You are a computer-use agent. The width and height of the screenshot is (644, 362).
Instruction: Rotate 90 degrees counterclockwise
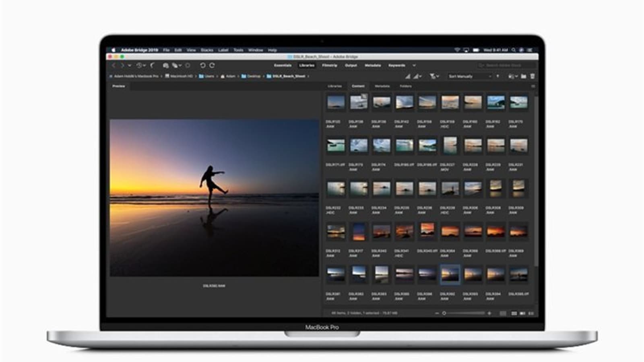point(203,65)
